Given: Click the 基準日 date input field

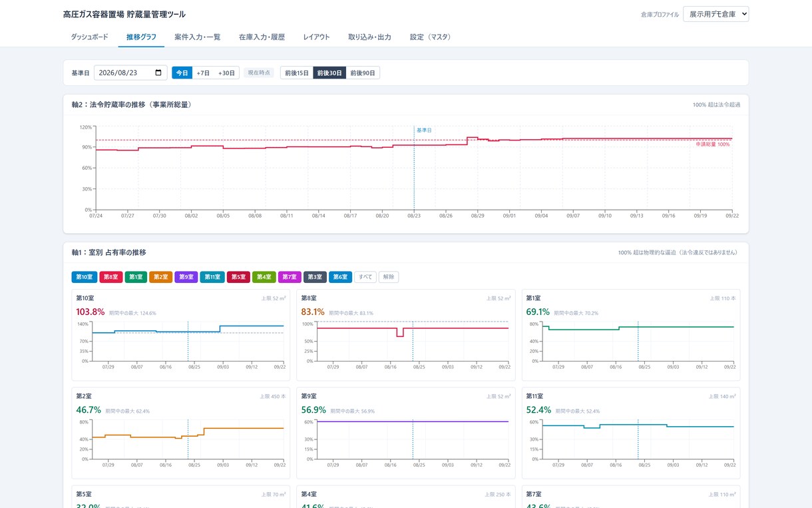Looking at the screenshot, I should click(130, 73).
